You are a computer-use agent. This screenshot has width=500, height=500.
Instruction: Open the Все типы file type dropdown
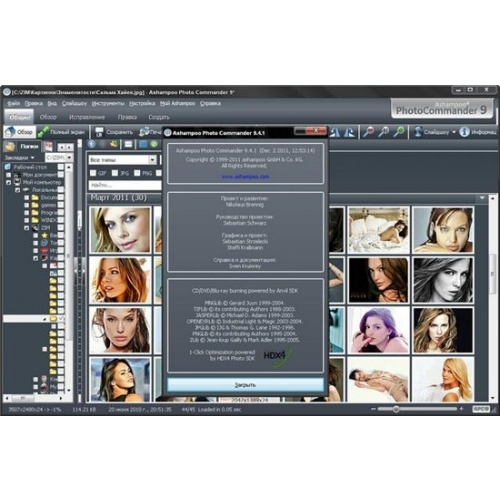click(152, 160)
